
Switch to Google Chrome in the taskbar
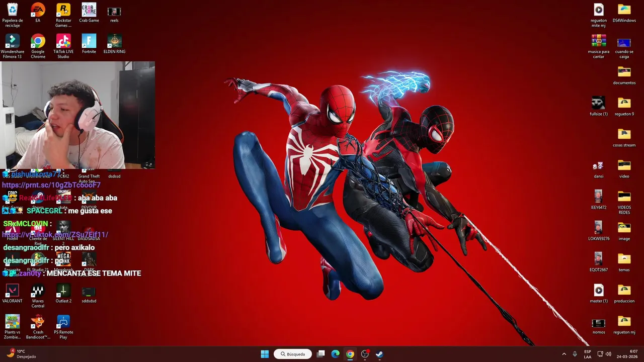(350, 354)
